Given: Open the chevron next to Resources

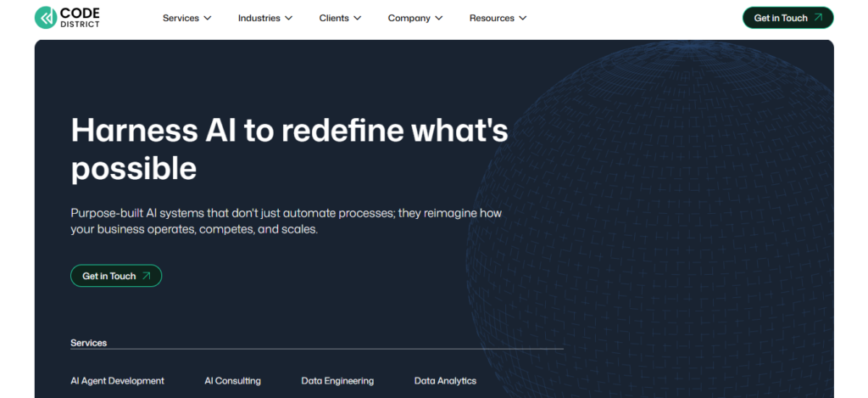Looking at the screenshot, I should click(522, 18).
